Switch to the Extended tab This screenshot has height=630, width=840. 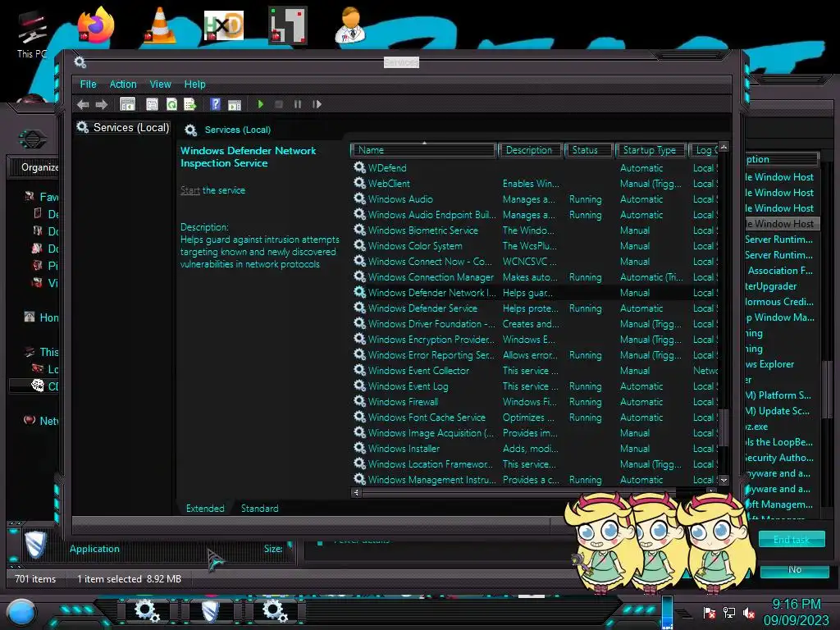(x=205, y=509)
